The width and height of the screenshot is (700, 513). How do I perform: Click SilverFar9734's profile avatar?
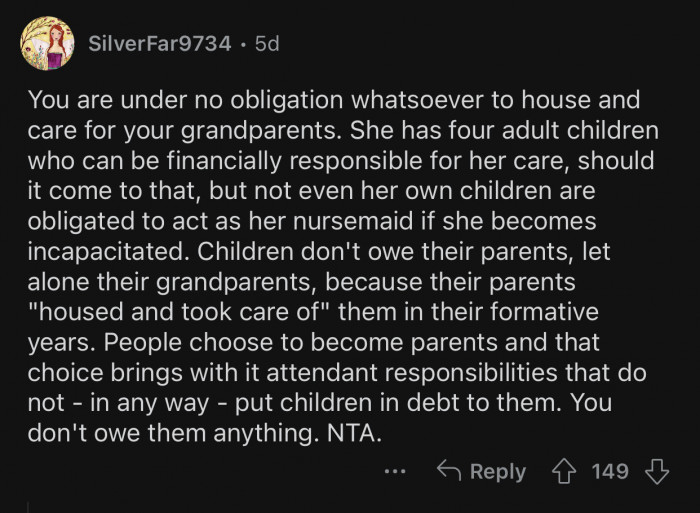(x=47, y=44)
